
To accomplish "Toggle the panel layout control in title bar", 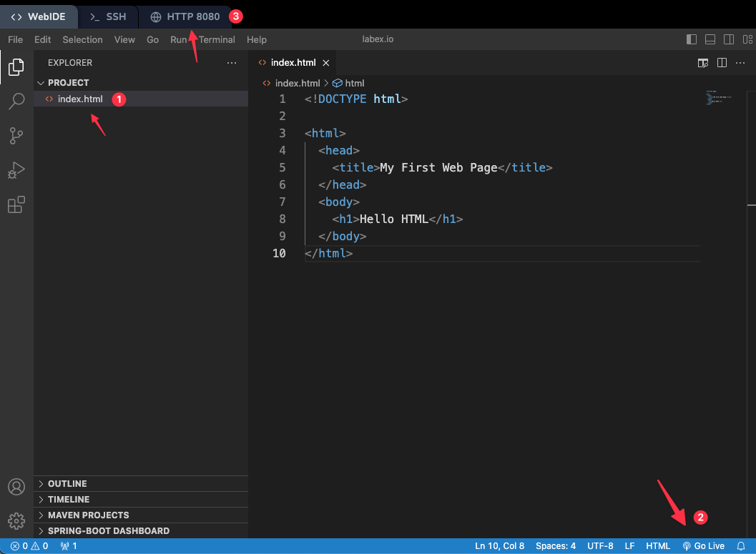I will 710,39.
